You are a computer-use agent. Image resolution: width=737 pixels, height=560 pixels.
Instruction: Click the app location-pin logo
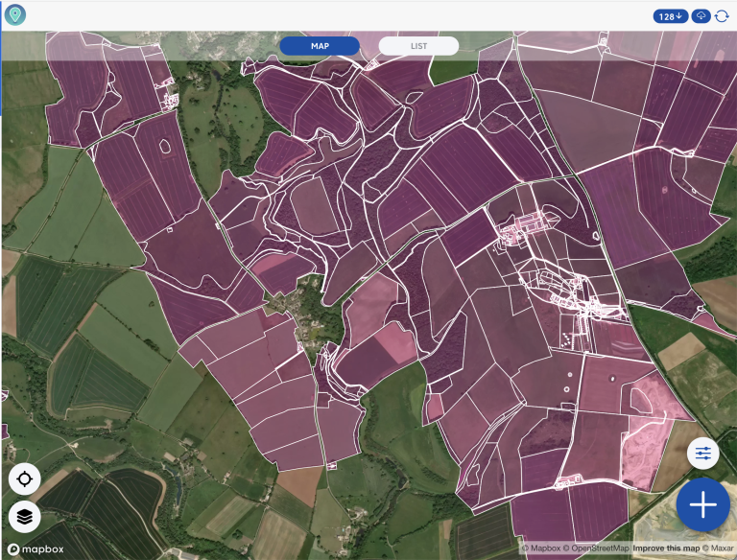click(15, 15)
